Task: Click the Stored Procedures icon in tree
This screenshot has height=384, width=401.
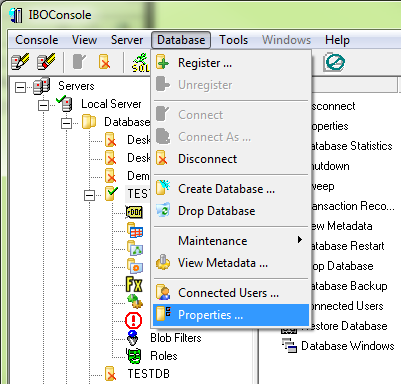Action: pyautogui.click(x=135, y=266)
